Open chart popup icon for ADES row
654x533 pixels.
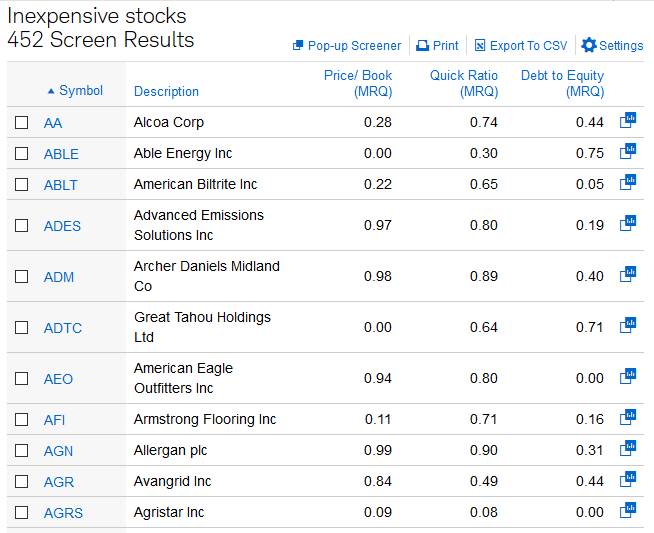click(x=628, y=223)
